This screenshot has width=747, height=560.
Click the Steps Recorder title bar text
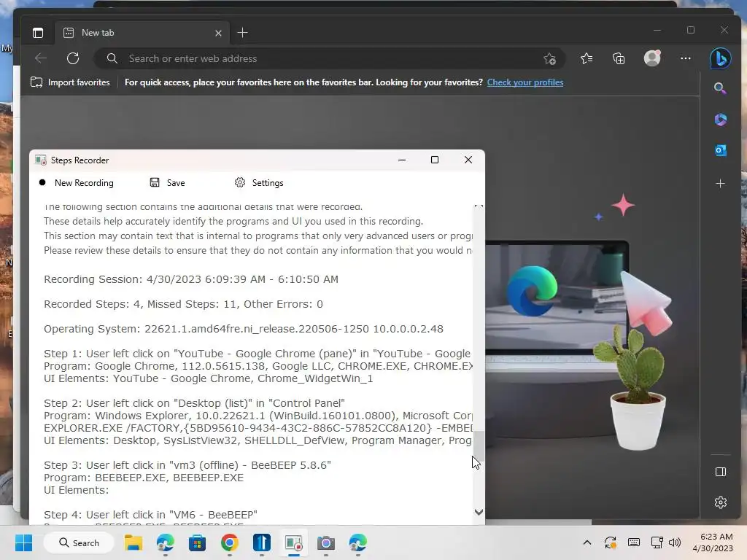[80, 160]
